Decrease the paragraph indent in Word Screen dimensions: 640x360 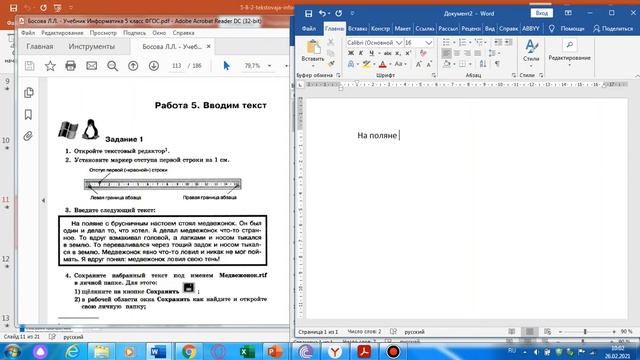(x=498, y=42)
